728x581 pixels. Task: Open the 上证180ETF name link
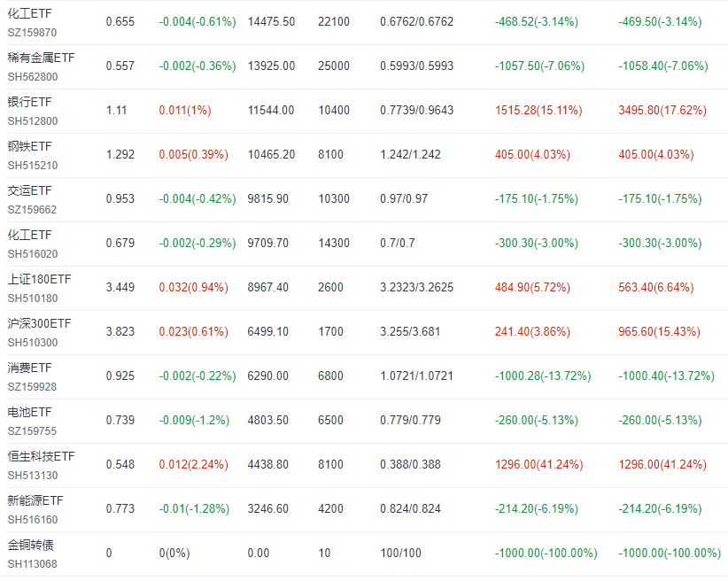coord(40,280)
